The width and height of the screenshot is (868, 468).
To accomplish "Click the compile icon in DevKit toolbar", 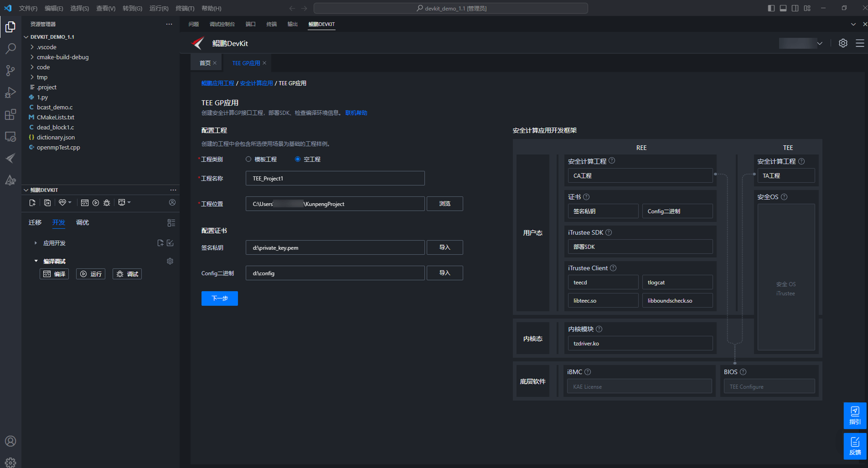I will pos(85,203).
